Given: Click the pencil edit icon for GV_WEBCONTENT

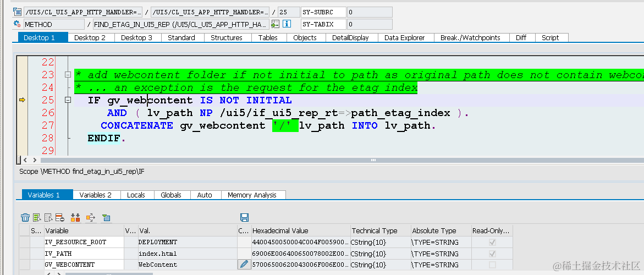Looking at the screenshot, I should [244, 265].
